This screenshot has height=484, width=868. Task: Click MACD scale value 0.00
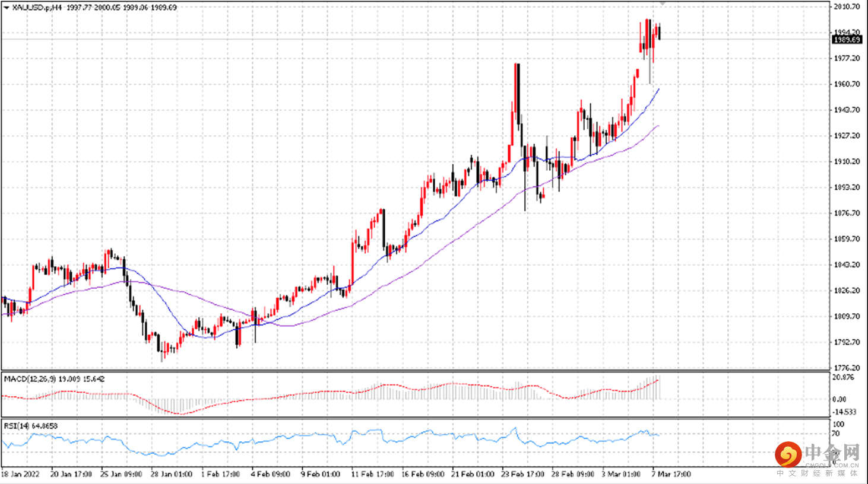pyautogui.click(x=840, y=399)
